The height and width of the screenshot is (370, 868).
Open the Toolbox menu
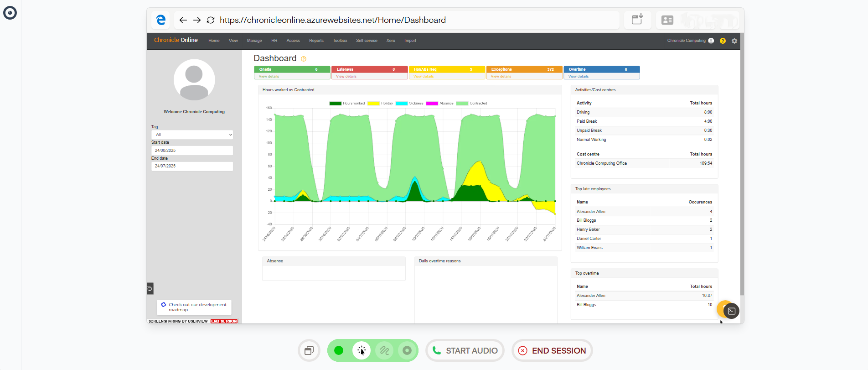click(x=340, y=41)
